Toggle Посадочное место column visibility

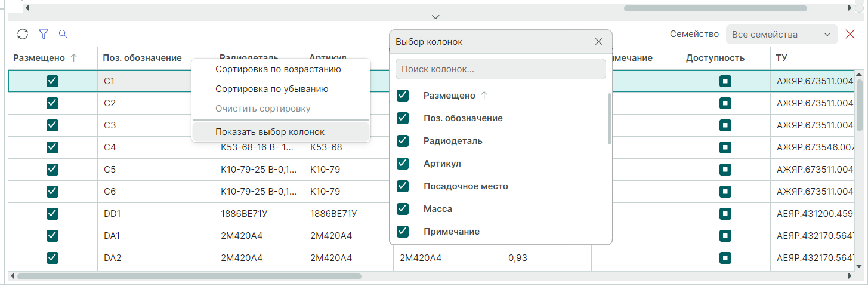(x=403, y=186)
